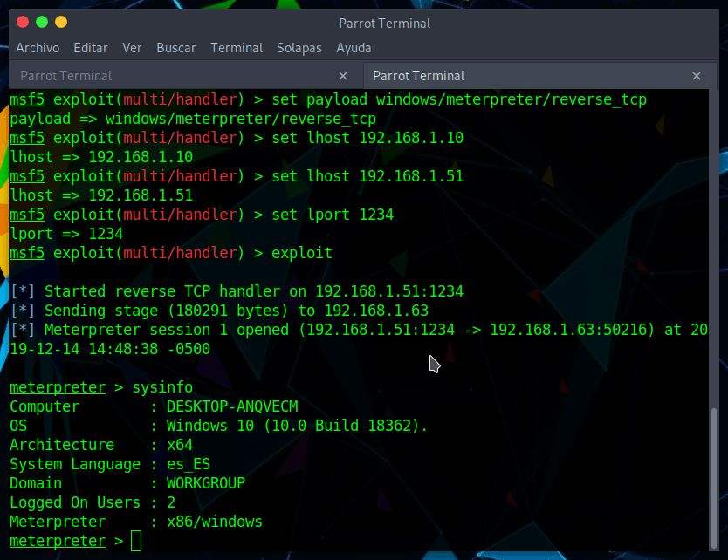
Task: Close the first Parrot Terminal tab
Action: (343, 76)
